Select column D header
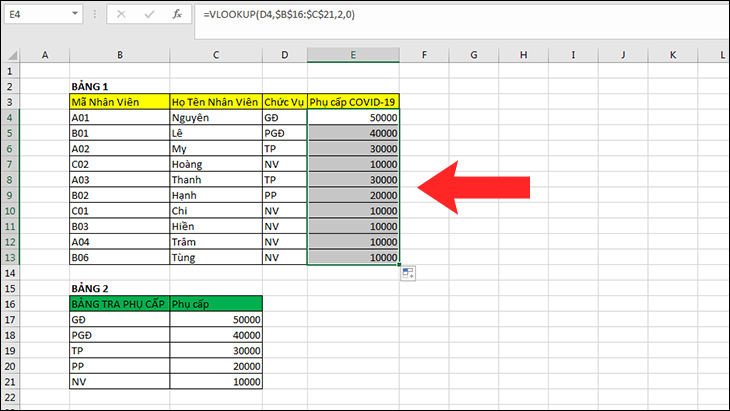This screenshot has width=730, height=411. pyautogui.click(x=284, y=55)
